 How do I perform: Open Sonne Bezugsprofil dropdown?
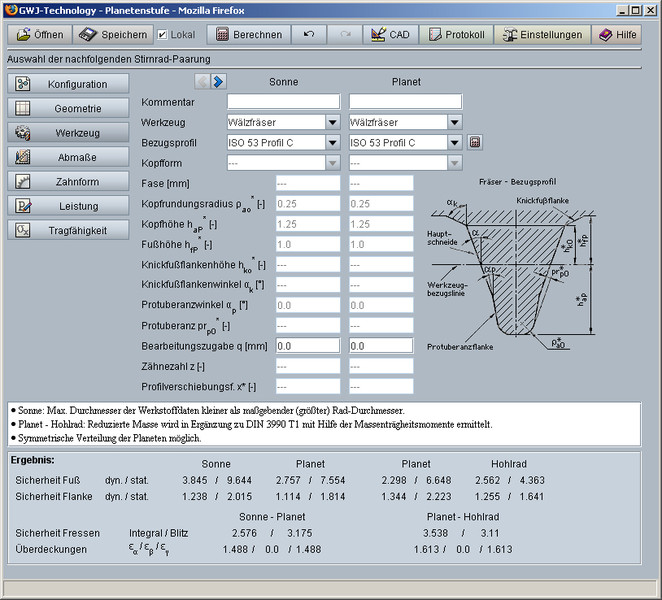coord(332,142)
